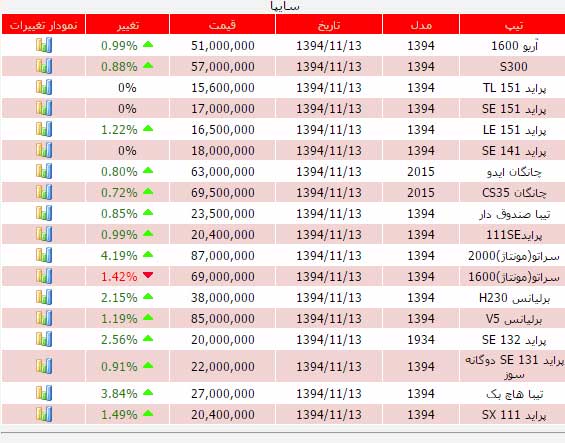Click the model year 1934 cell
This screenshot has height=443, width=565.
click(x=421, y=340)
